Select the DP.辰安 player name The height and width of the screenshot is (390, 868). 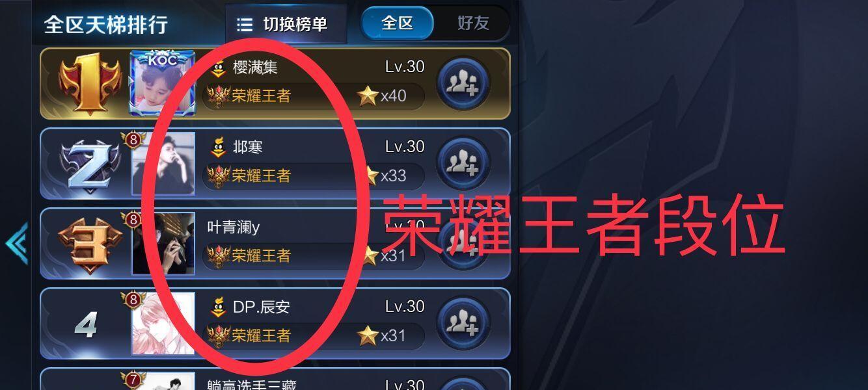pyautogui.click(x=261, y=307)
